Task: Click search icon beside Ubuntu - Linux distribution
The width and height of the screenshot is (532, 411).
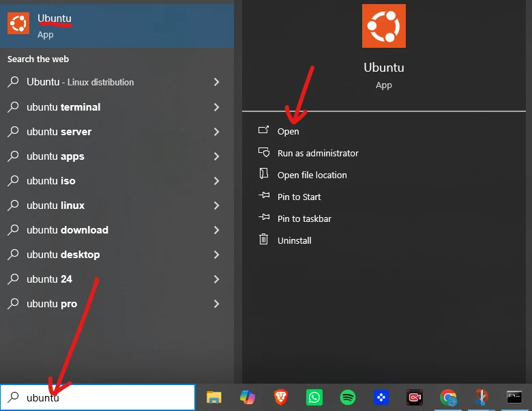Action: click(x=13, y=81)
